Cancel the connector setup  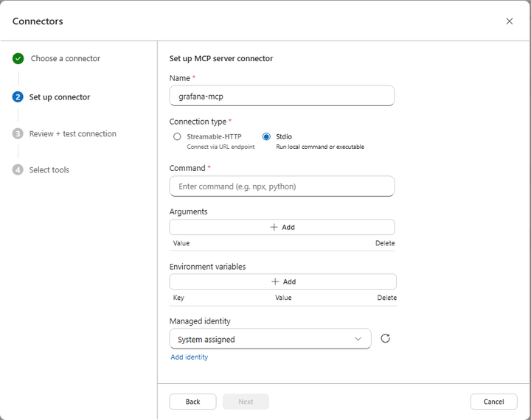pyautogui.click(x=493, y=402)
